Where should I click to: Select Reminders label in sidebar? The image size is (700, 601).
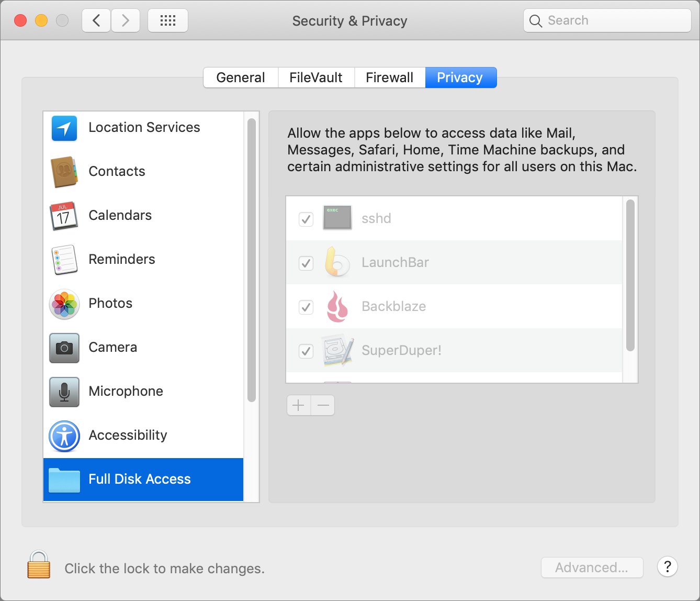122,259
